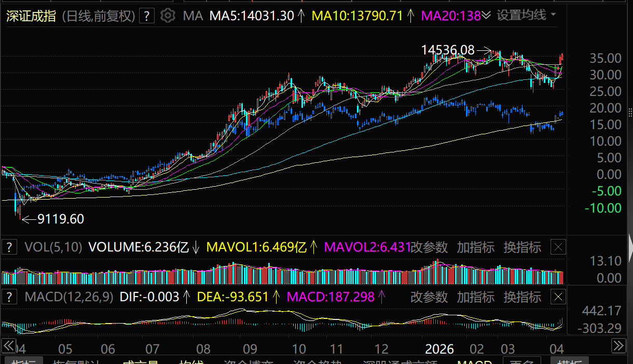This screenshot has width=633, height=364.
Task: Click the help icon beside 深证成指 title
Action: tap(147, 16)
